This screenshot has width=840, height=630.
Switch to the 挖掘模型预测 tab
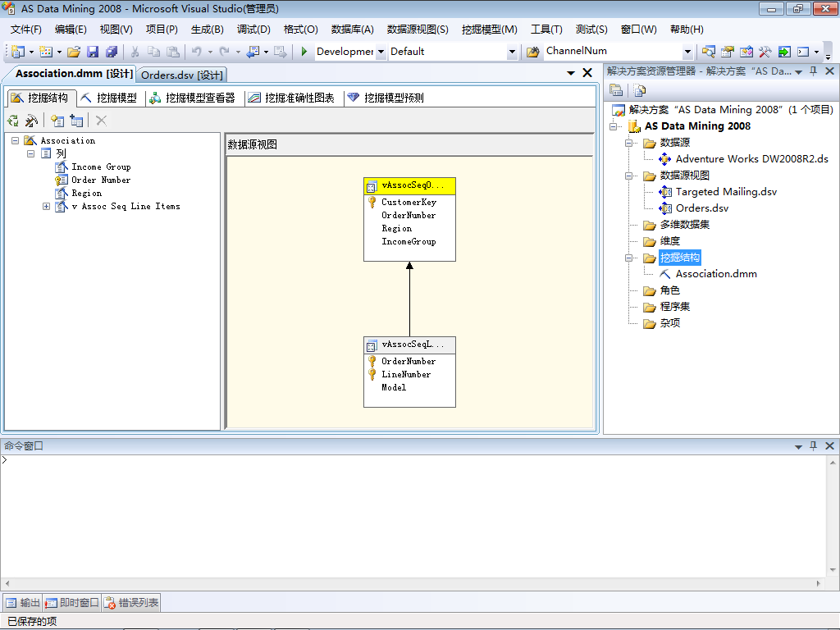tap(386, 98)
